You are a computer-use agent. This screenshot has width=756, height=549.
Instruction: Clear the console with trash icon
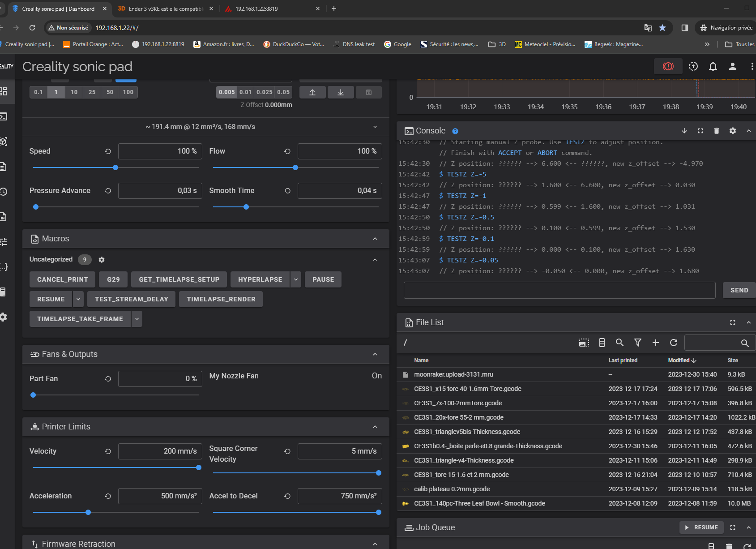pyautogui.click(x=716, y=131)
